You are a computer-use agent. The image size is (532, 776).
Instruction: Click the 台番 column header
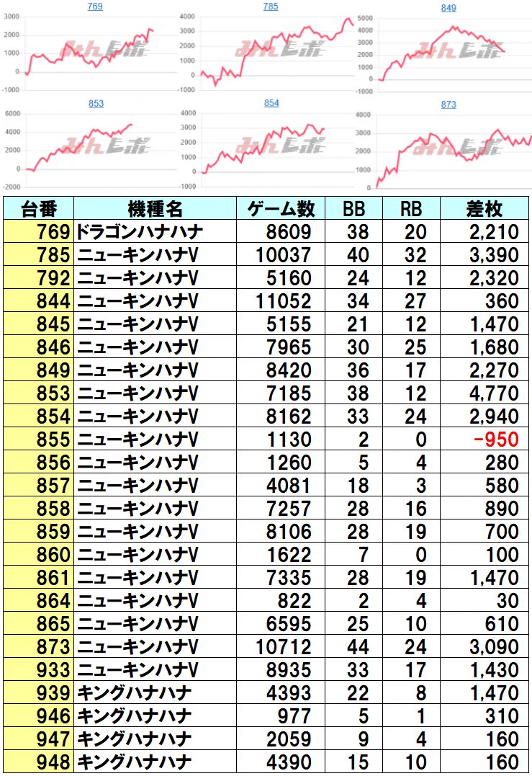[39, 208]
